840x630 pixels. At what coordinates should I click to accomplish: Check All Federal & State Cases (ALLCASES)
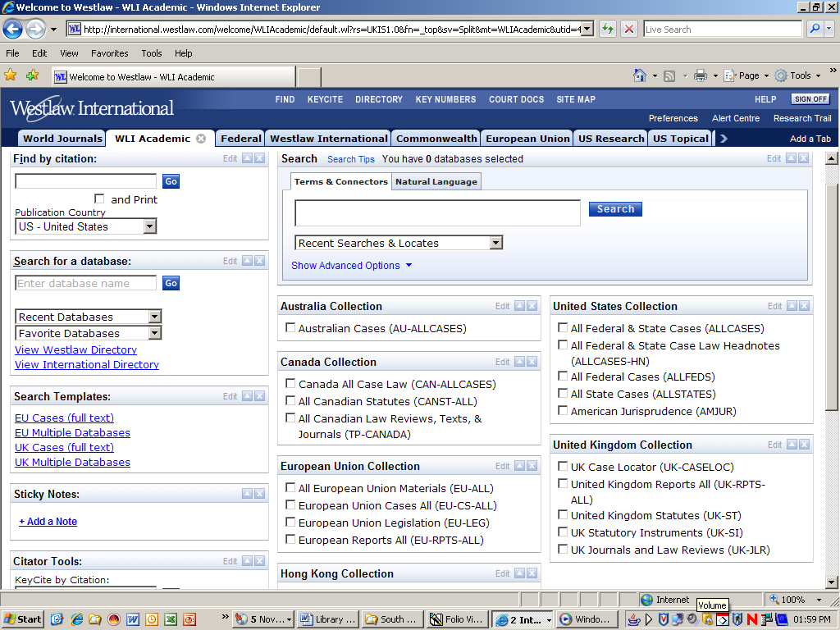coord(563,327)
